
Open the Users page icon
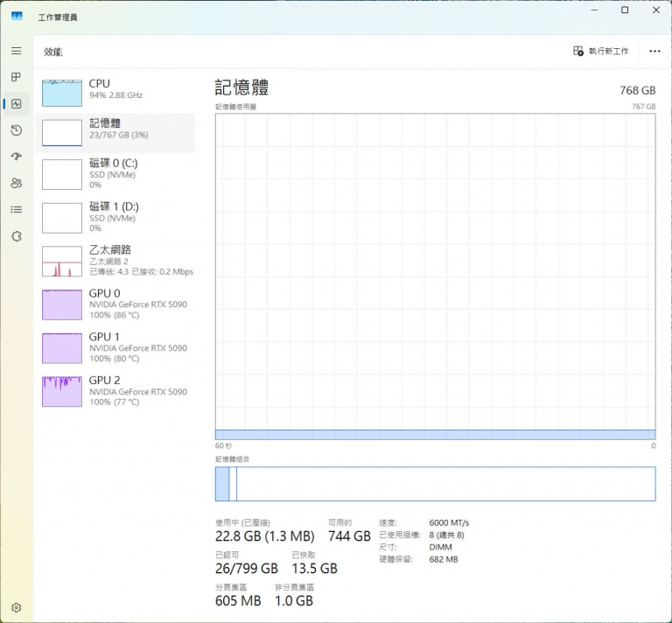click(16, 183)
